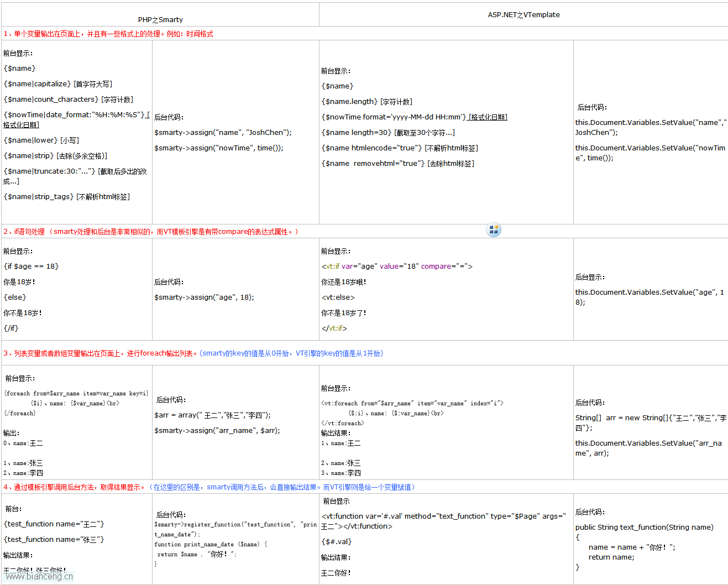Viewport: 728px width, 585px height.
Task: Select the {/if} closing tag
Action: (x=11, y=328)
